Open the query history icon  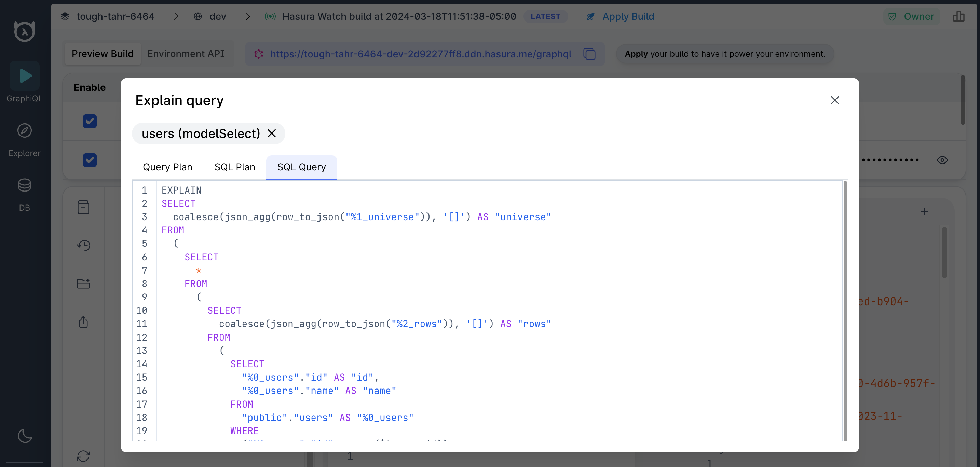tap(83, 245)
